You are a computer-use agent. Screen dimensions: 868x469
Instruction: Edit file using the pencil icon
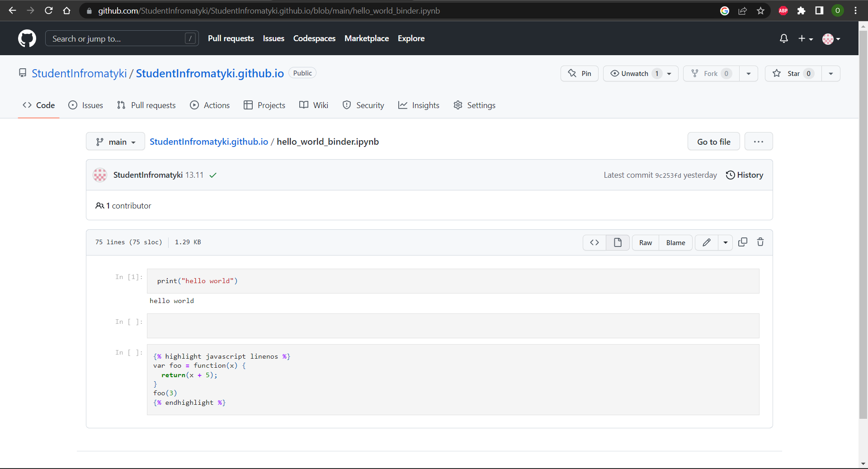click(707, 242)
